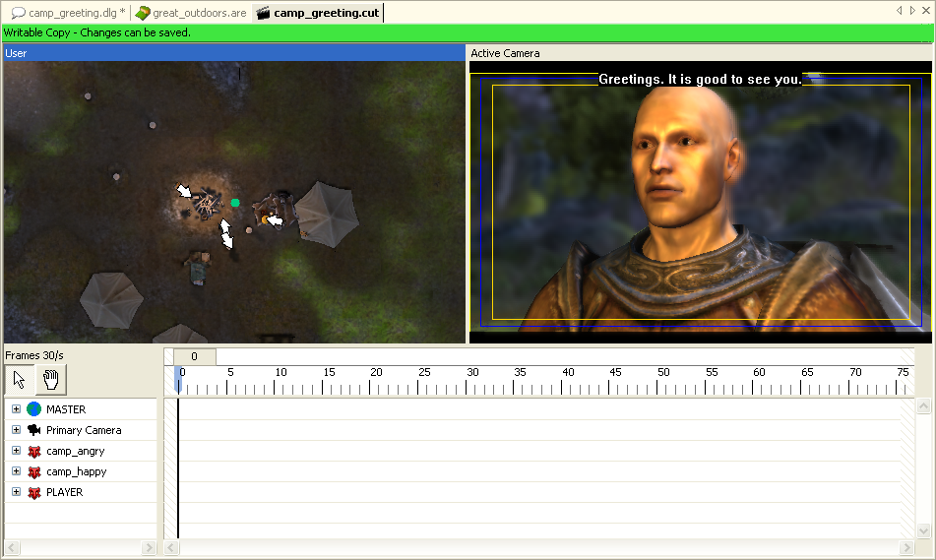936x560 pixels.
Task: Select the Active Camera viewport header
Action: click(x=699, y=53)
